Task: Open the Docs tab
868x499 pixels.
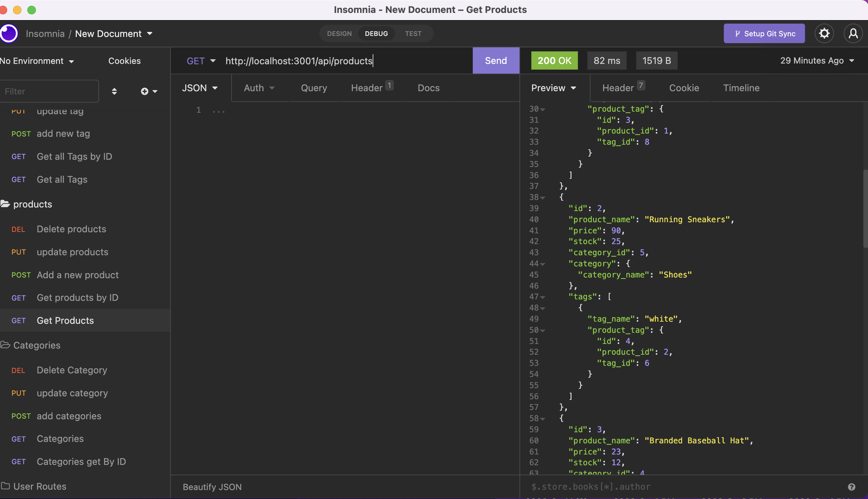Action: [429, 88]
